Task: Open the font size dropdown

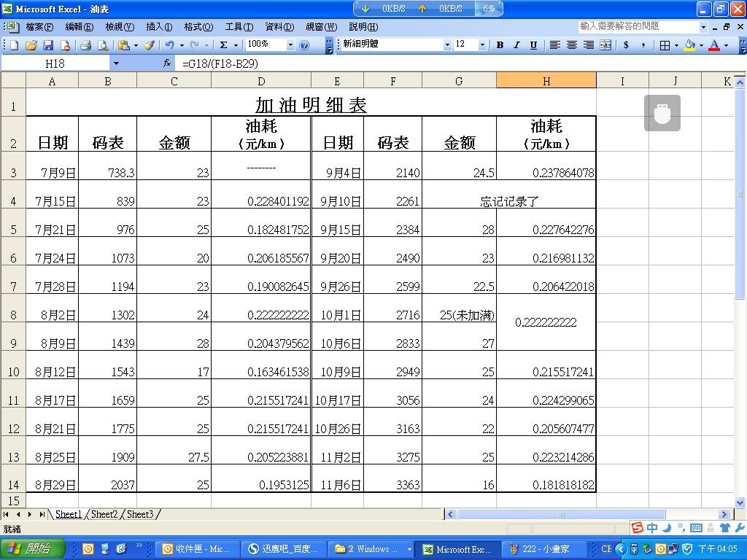Action: pyautogui.click(x=482, y=44)
